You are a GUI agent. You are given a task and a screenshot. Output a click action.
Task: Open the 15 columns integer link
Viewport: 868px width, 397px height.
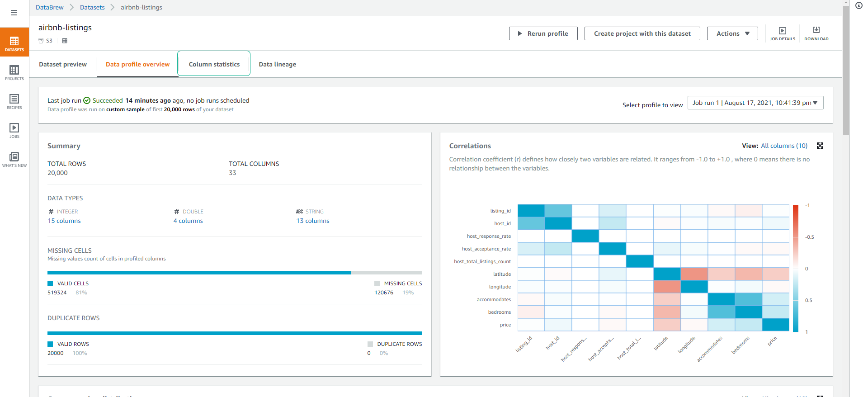coord(64,221)
